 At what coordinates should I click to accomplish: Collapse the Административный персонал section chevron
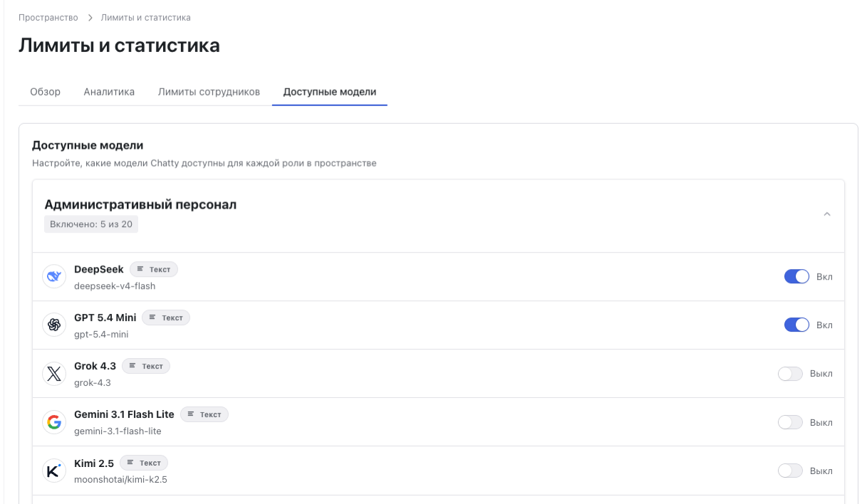(827, 214)
